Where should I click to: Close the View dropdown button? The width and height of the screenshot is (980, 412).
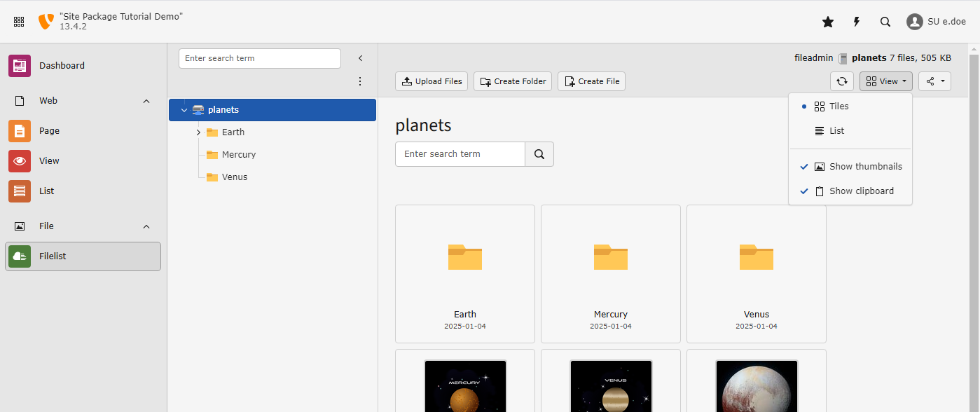tap(886, 81)
